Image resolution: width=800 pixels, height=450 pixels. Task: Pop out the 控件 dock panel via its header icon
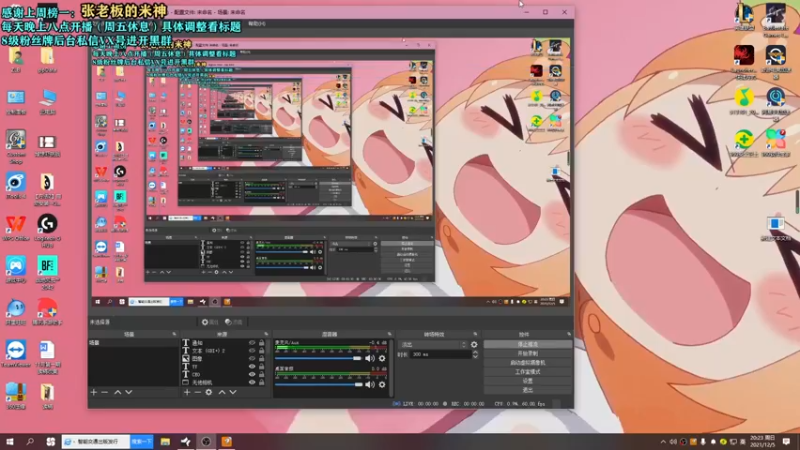pos(569,334)
